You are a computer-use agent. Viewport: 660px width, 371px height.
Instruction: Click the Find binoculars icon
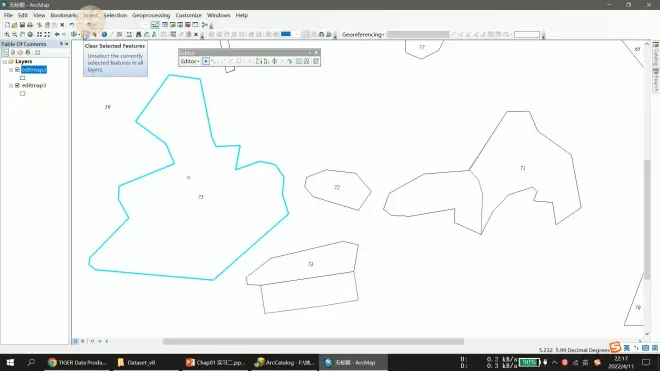pyautogui.click(x=138, y=35)
